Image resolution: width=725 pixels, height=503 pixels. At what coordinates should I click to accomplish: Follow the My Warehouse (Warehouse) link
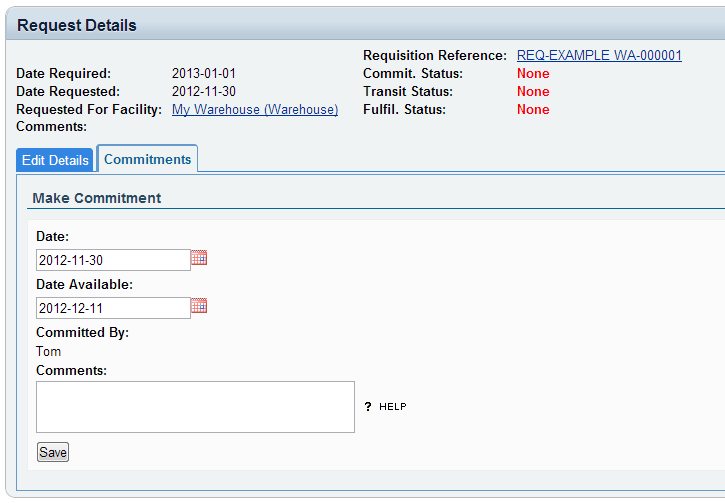[255, 109]
